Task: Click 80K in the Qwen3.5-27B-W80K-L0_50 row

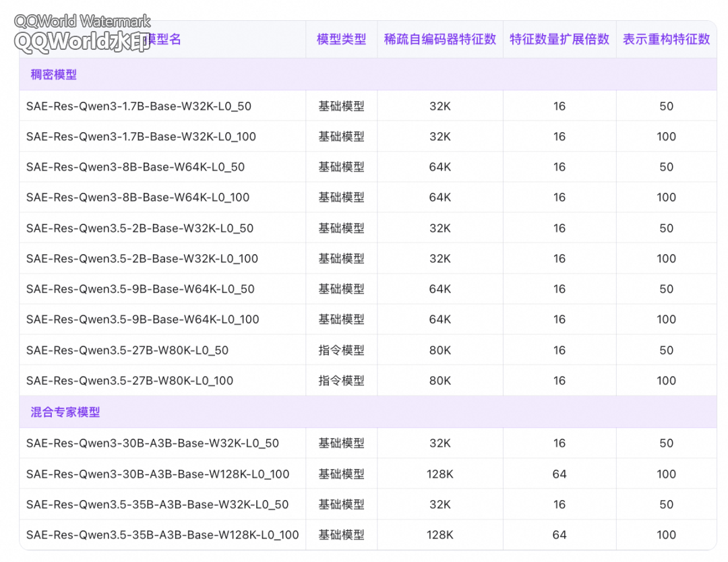Action: [x=439, y=350]
